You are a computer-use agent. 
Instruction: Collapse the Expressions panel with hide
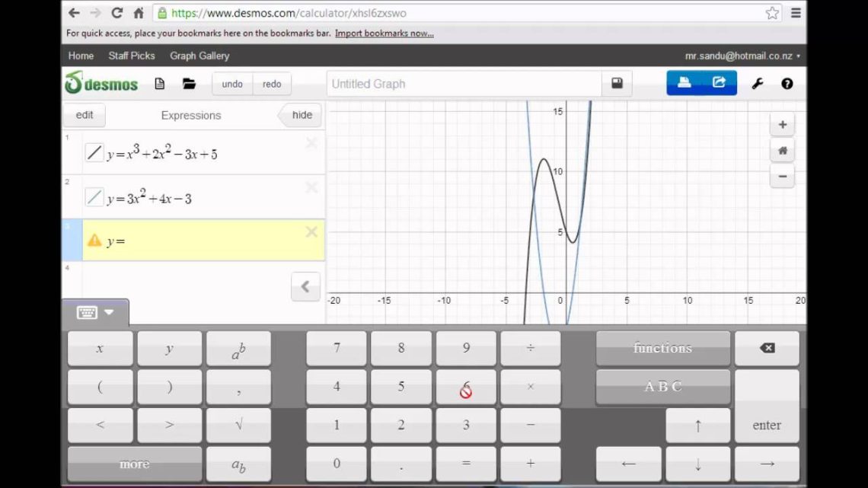(x=300, y=114)
